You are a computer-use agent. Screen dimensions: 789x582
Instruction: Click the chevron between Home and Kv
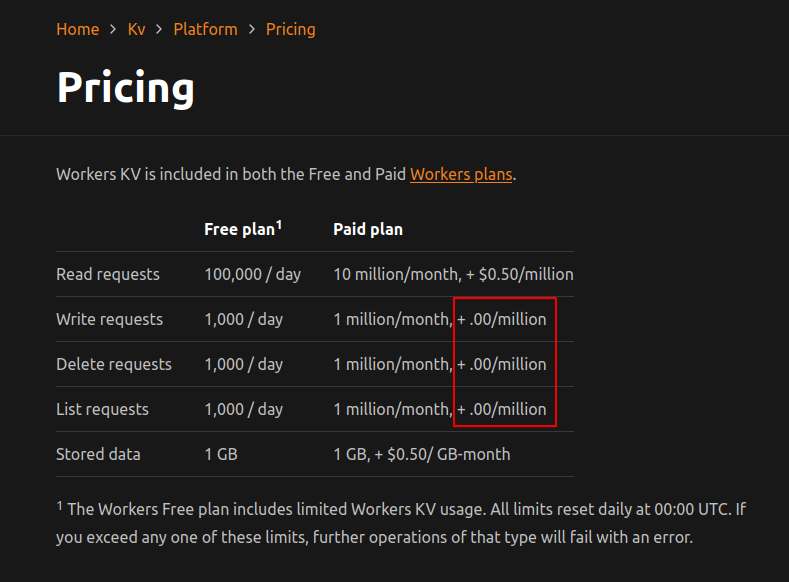pos(113,29)
